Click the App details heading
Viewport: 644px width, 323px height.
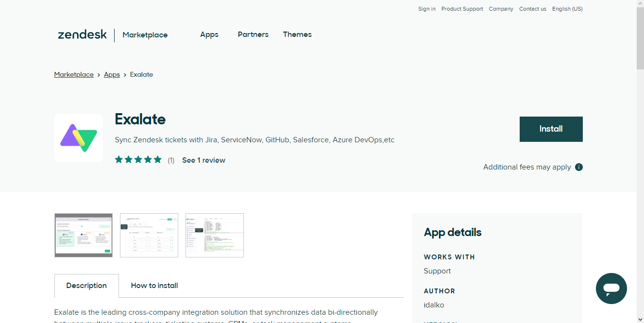(453, 232)
